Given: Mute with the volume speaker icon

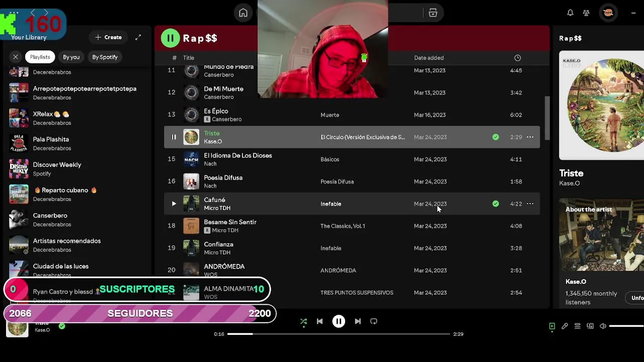Looking at the screenshot, I should 603,326.
